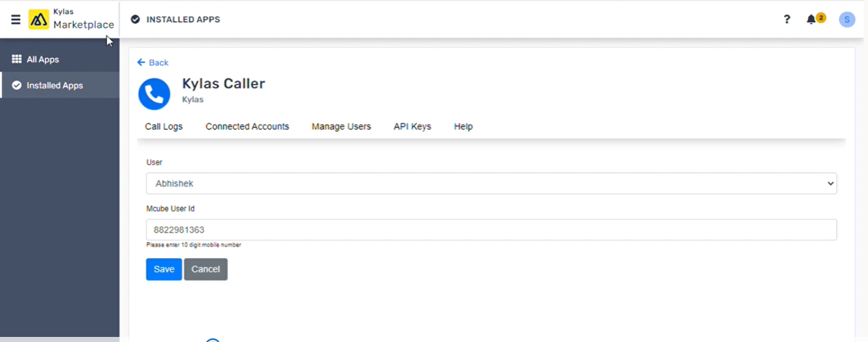
Task: Click the Kylas Marketplace logo
Action: coord(72,20)
